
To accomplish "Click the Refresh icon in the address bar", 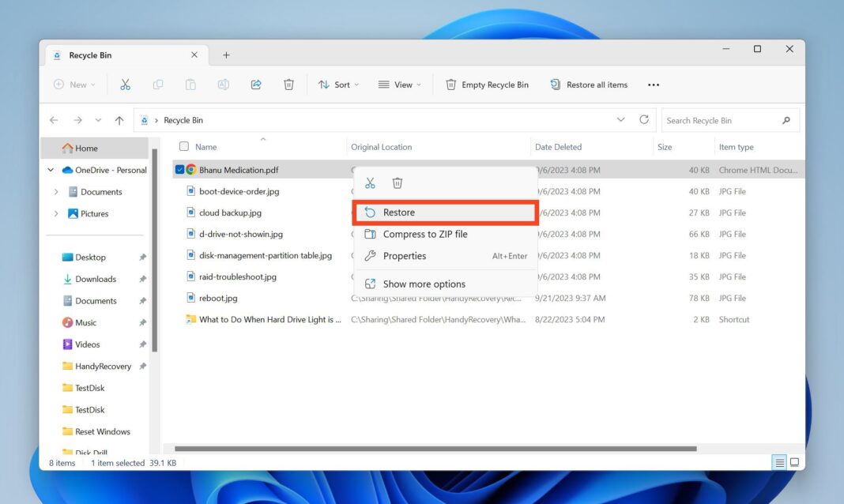I will pos(644,119).
